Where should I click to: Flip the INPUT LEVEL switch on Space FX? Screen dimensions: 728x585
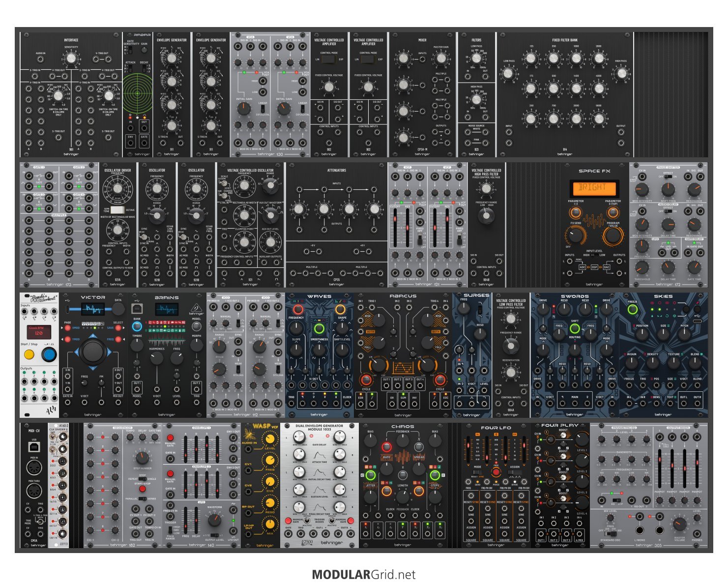tap(594, 255)
